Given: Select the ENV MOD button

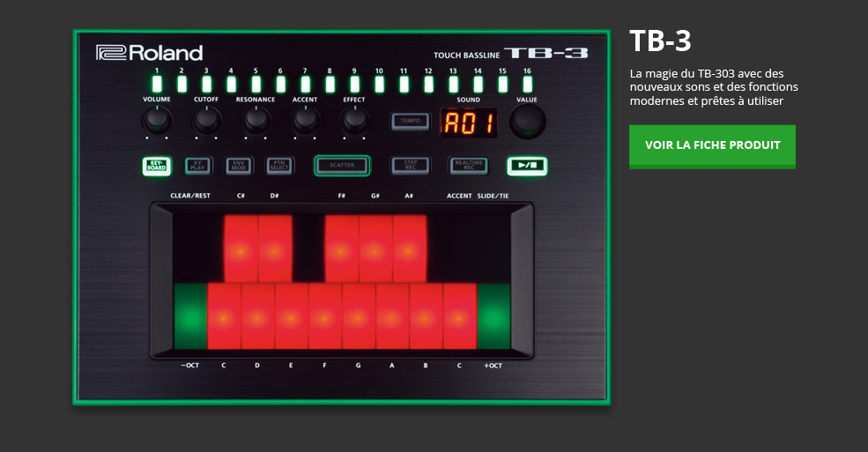Looking at the screenshot, I should [x=239, y=166].
